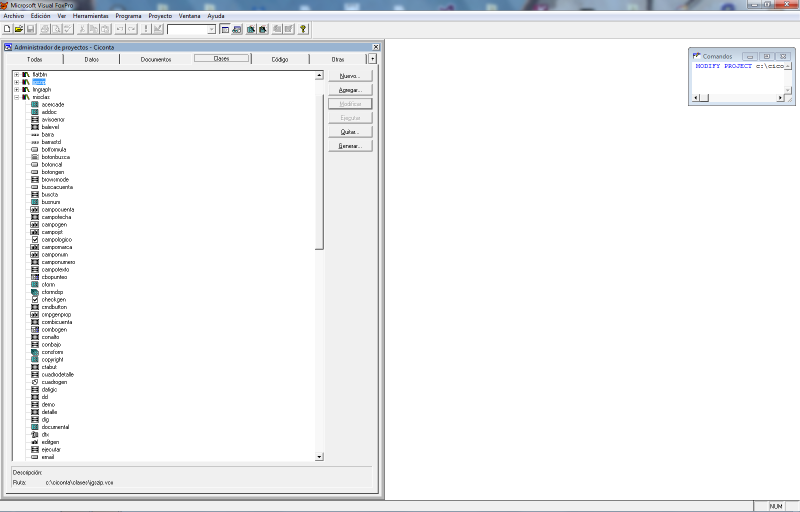Click the combogen combo class icon
The height and width of the screenshot is (512, 800).
(35, 329)
